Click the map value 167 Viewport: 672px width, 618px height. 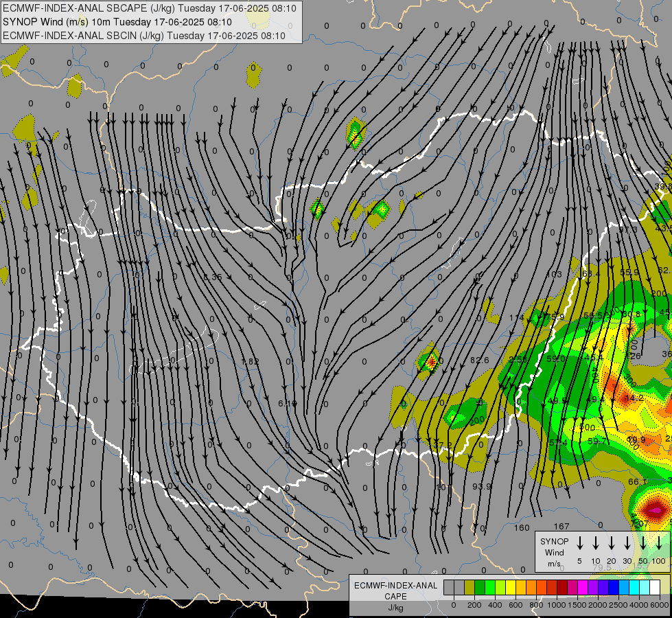pos(561,526)
